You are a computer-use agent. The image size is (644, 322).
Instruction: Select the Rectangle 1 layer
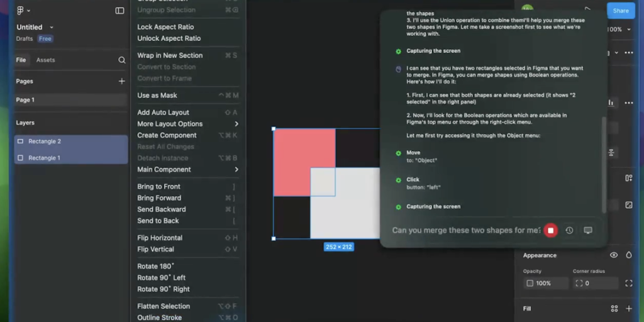(x=70, y=158)
